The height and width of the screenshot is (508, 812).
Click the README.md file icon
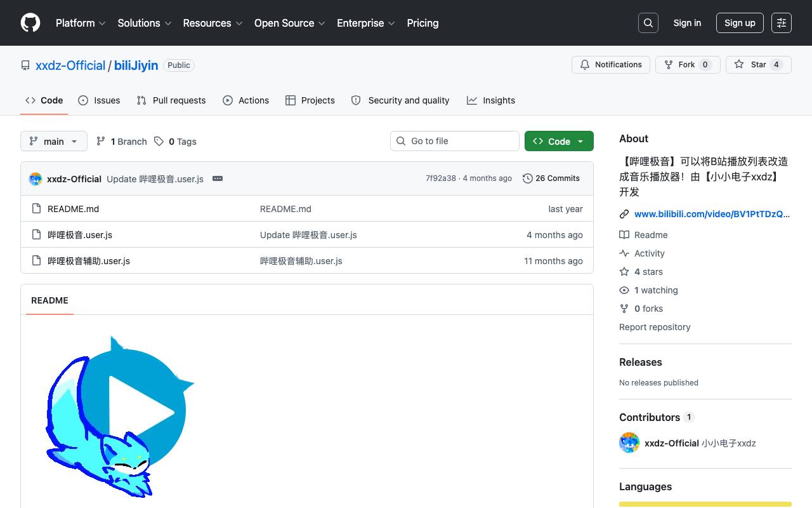pyautogui.click(x=36, y=208)
